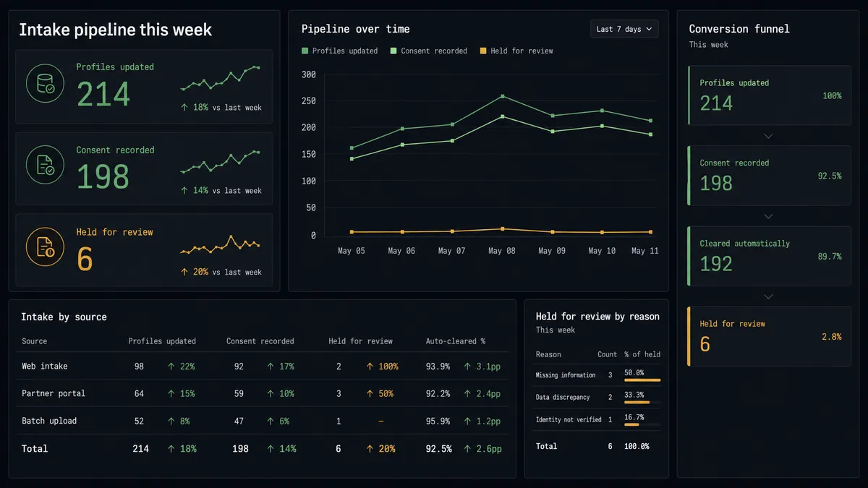The image size is (868, 488).
Task: Select the Held for review KPI value 6
Action: tap(85, 259)
